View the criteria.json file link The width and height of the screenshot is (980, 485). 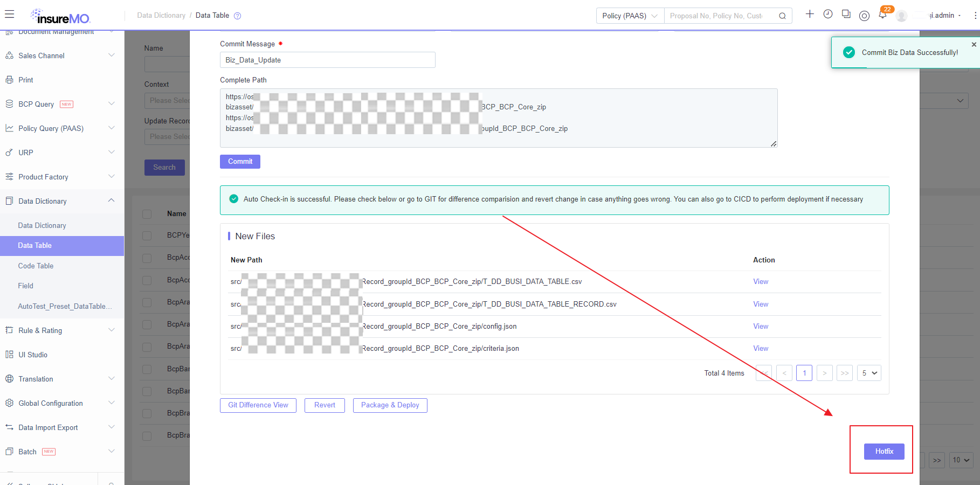tap(760, 348)
